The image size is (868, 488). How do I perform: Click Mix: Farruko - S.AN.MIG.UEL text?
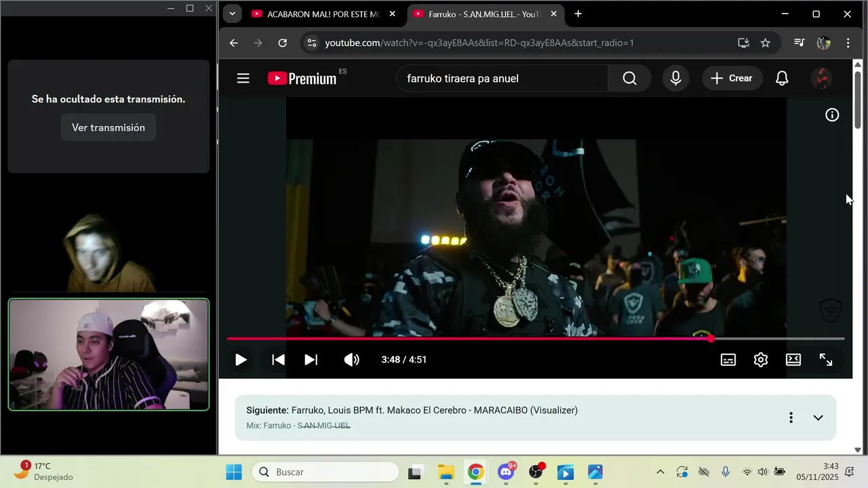coord(298,426)
